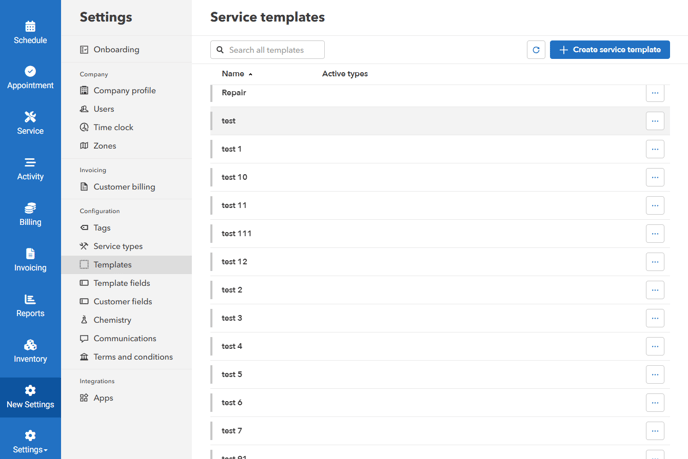The width and height of the screenshot is (688, 459).
Task: Click Create service template button
Action: 609,50
